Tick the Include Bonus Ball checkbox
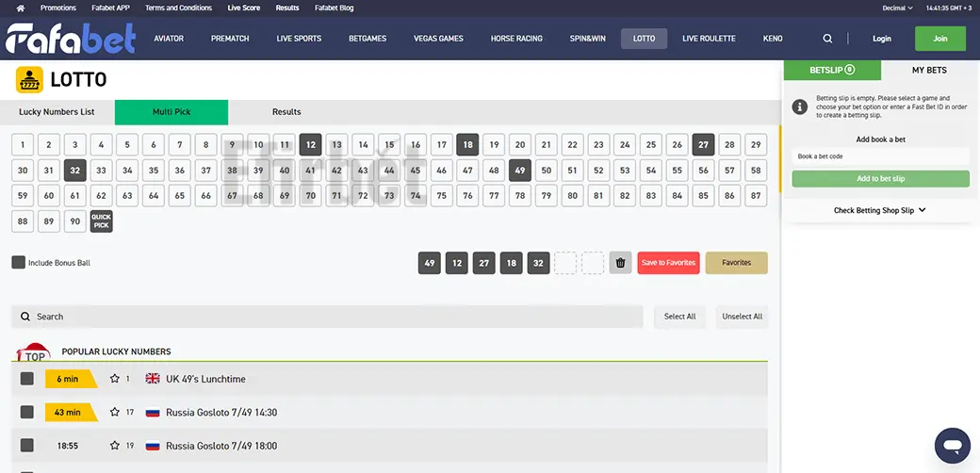Viewport: 980px width, 473px height. pyautogui.click(x=19, y=263)
